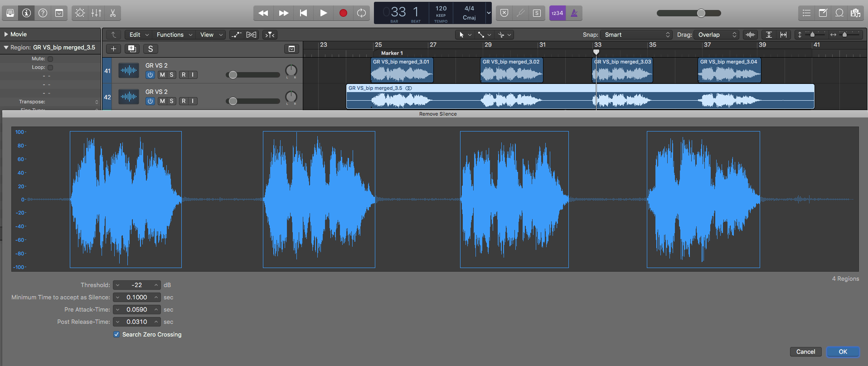The width and height of the screenshot is (868, 366).
Task: Toggle the count-in 1234 button
Action: (x=557, y=13)
